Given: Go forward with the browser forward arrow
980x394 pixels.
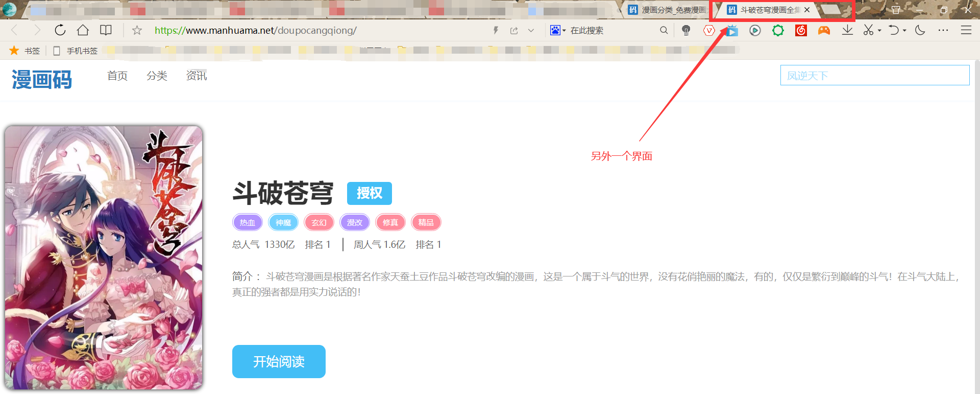Looking at the screenshot, I should pyautogui.click(x=37, y=30).
